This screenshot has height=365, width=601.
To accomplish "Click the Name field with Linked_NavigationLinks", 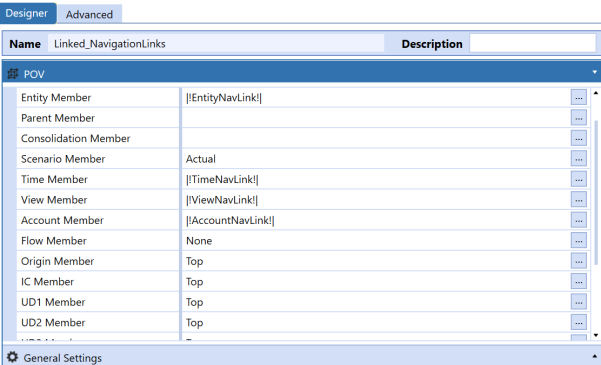I will 216,43.
